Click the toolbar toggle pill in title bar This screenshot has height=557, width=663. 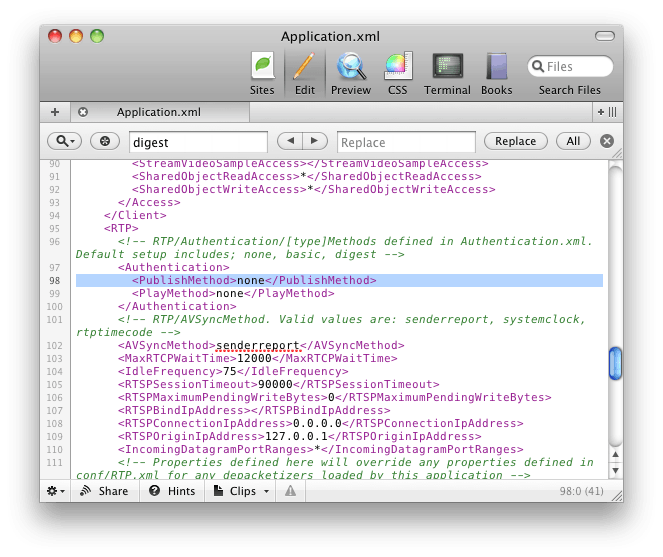[605, 36]
